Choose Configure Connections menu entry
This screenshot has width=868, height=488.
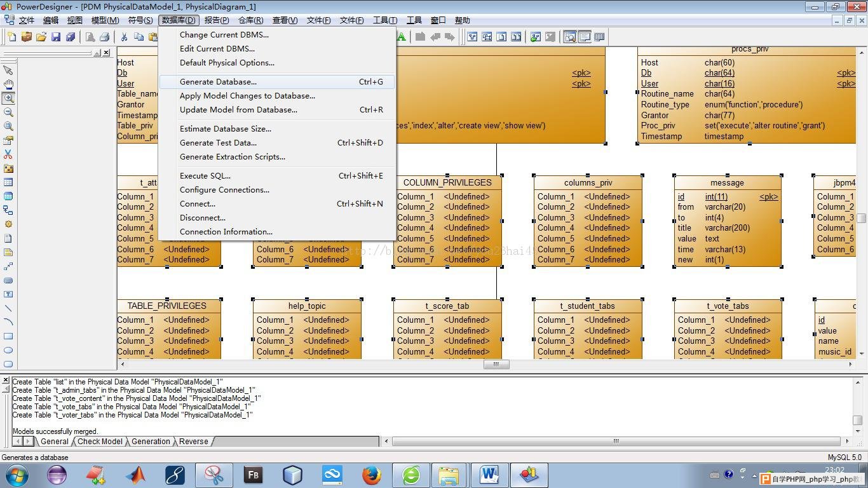pos(277,190)
